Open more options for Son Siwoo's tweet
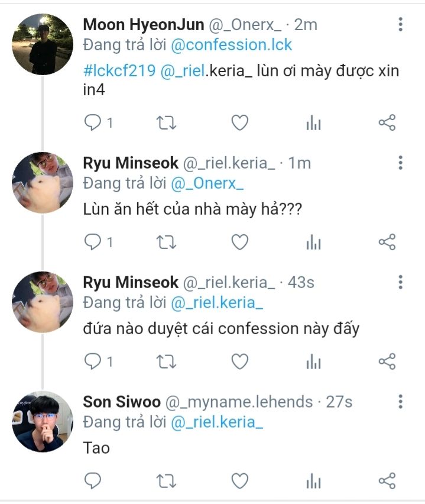This screenshot has height=504, width=425. click(x=400, y=402)
